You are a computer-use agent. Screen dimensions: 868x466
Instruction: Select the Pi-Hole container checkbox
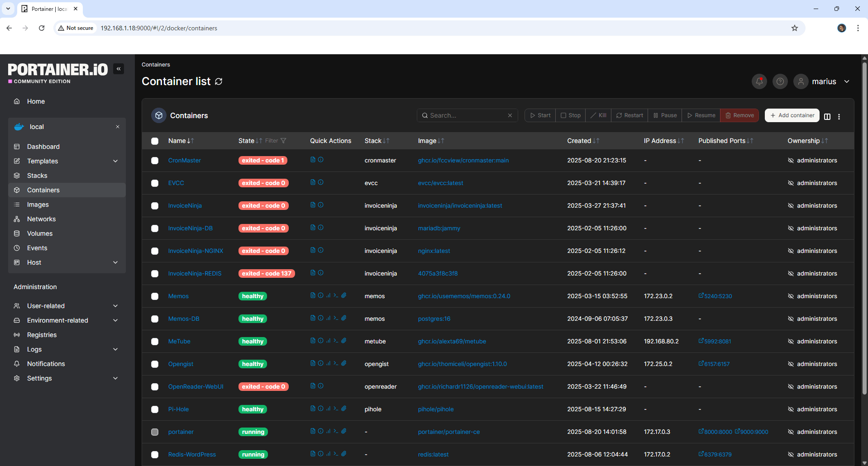[155, 409]
